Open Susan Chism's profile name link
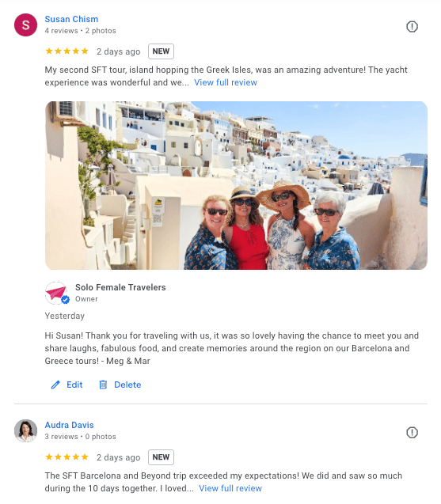441x504 pixels. click(71, 19)
